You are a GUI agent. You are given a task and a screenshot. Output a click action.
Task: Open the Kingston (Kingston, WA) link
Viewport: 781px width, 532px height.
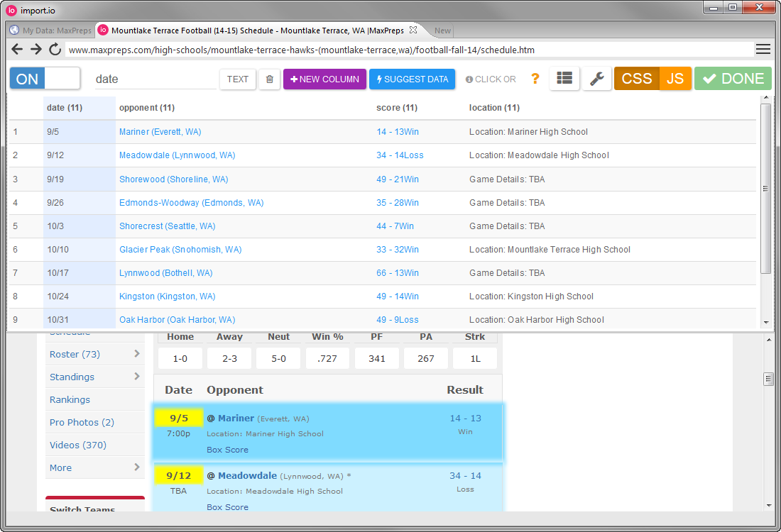coord(167,296)
